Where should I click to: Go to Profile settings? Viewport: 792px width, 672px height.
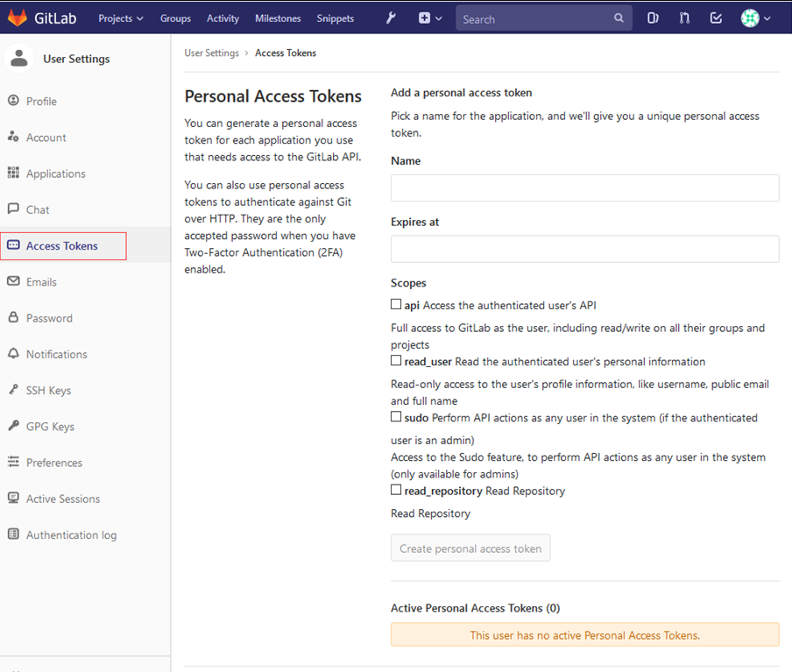[x=41, y=101]
